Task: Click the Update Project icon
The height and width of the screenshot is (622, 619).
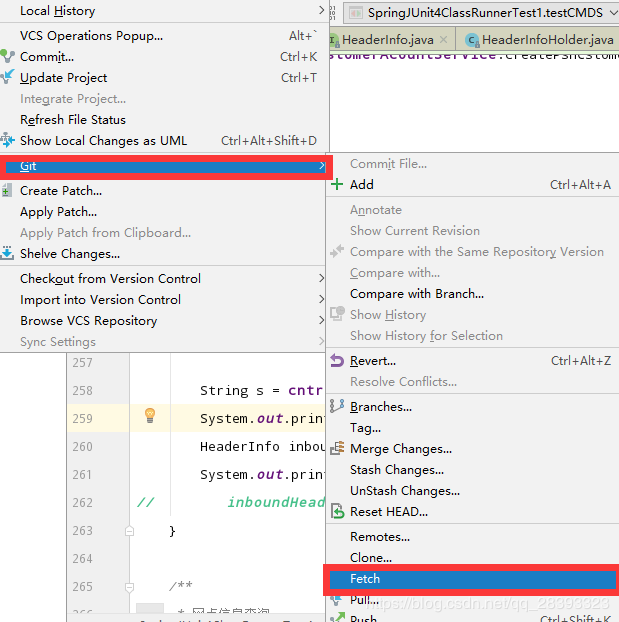Action: point(8,78)
